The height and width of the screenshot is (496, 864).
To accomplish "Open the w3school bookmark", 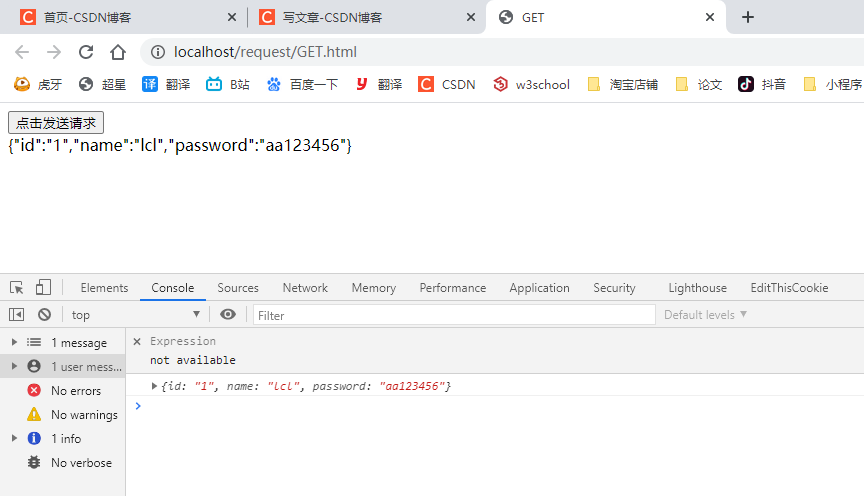I will click(531, 84).
